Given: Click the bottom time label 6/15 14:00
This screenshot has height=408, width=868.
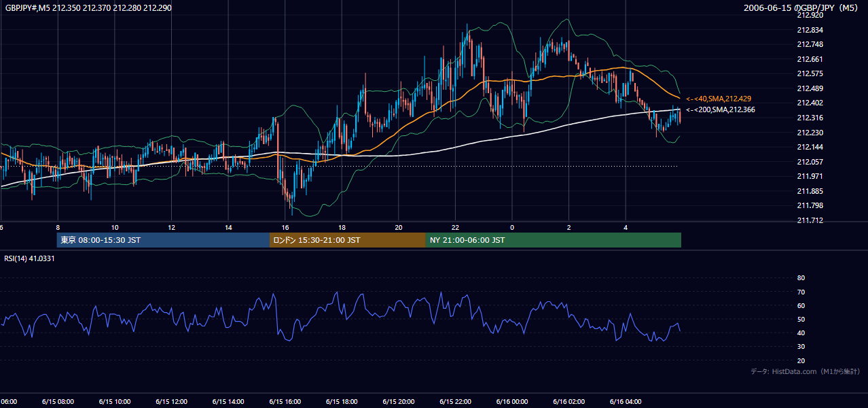Looking at the screenshot, I should 228,401.
